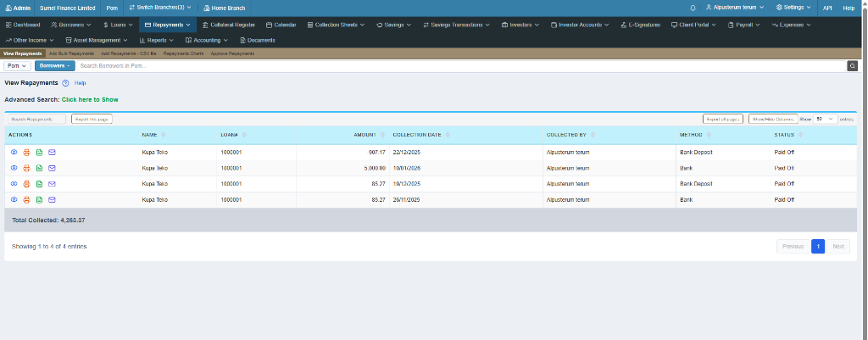Open the green document icon for the 22/12/2025 repayment
Screen dimensions: 868x340
39,153
